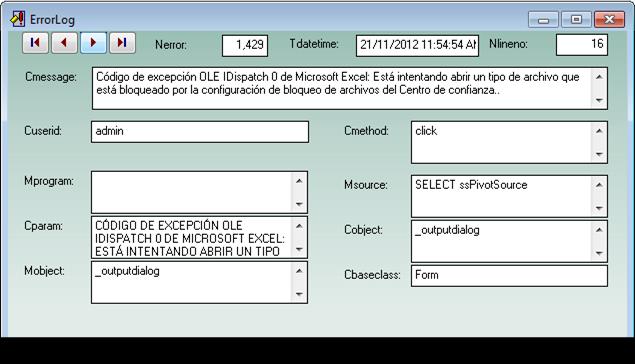Click the Msource label
Screen dimensions: 635x364
(366, 185)
